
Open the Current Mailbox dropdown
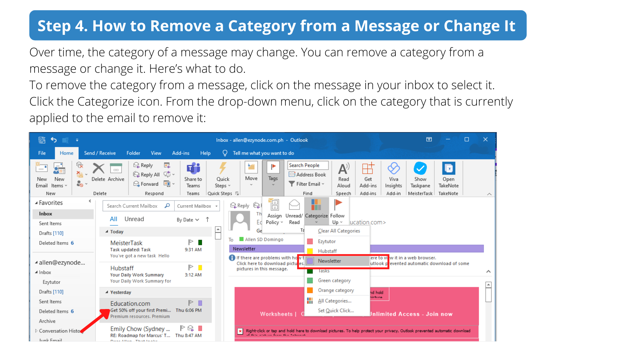coord(197,206)
